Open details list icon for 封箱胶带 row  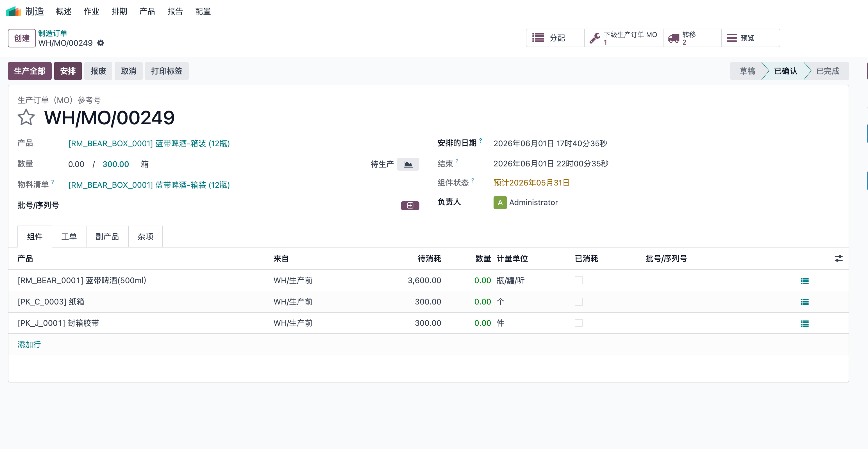coord(805,324)
